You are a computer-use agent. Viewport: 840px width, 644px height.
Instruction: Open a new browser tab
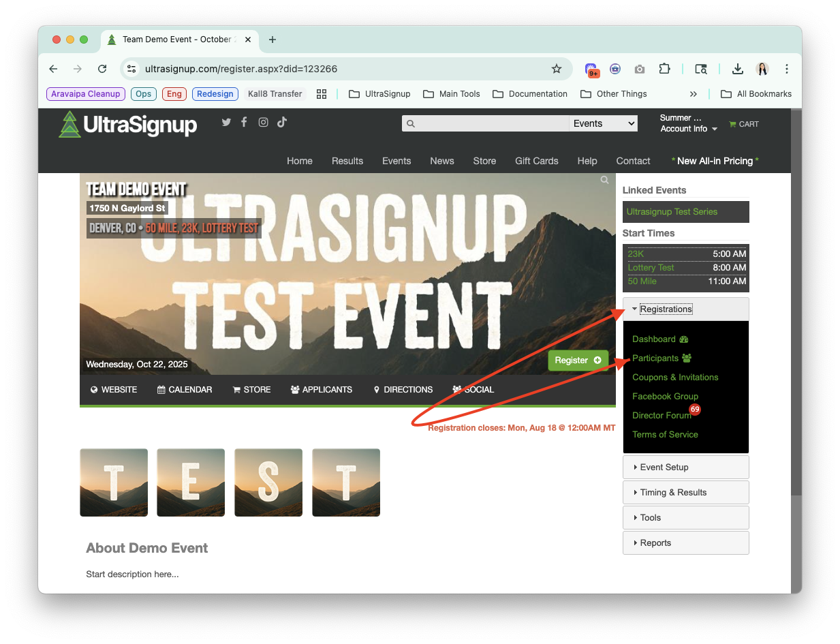click(x=273, y=40)
